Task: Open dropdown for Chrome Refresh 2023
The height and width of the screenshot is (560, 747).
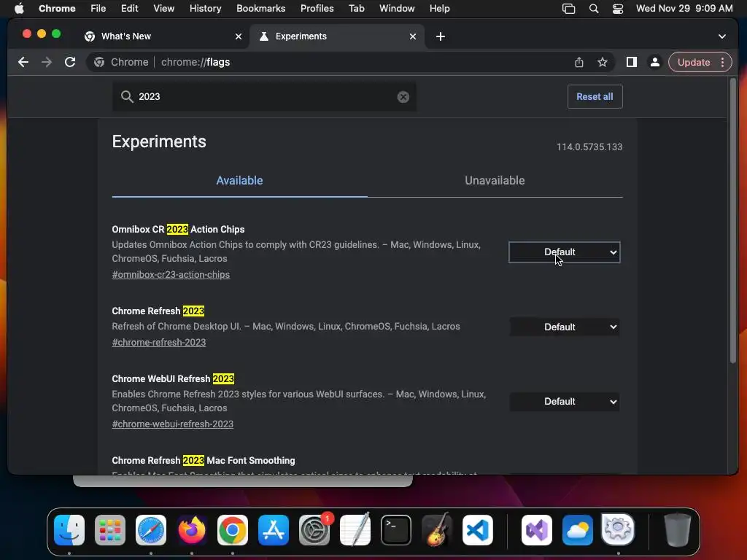Action: (565, 327)
